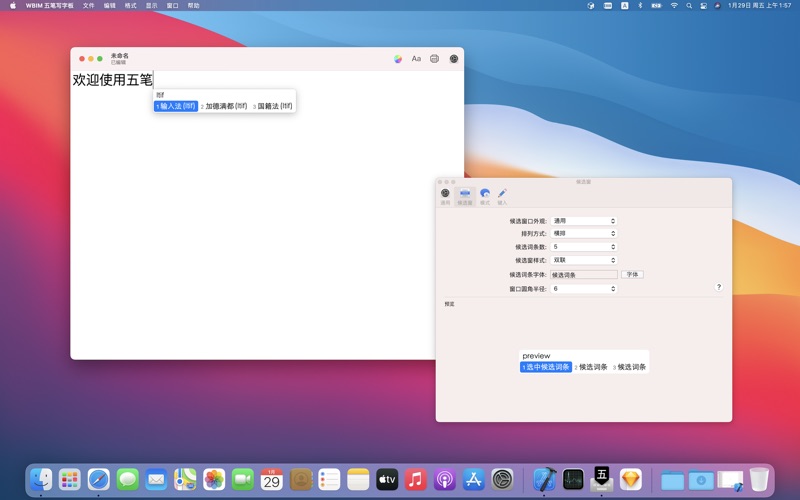The image size is (800, 500).
Task: Open the 文件 File menu
Action: pyautogui.click(x=89, y=6)
